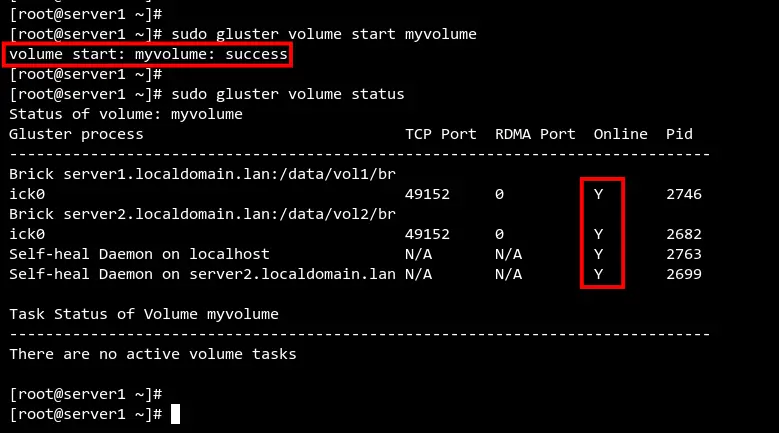Click the 'volume start: myvolume: success' message
This screenshot has width=779, height=433.
[x=148, y=54]
